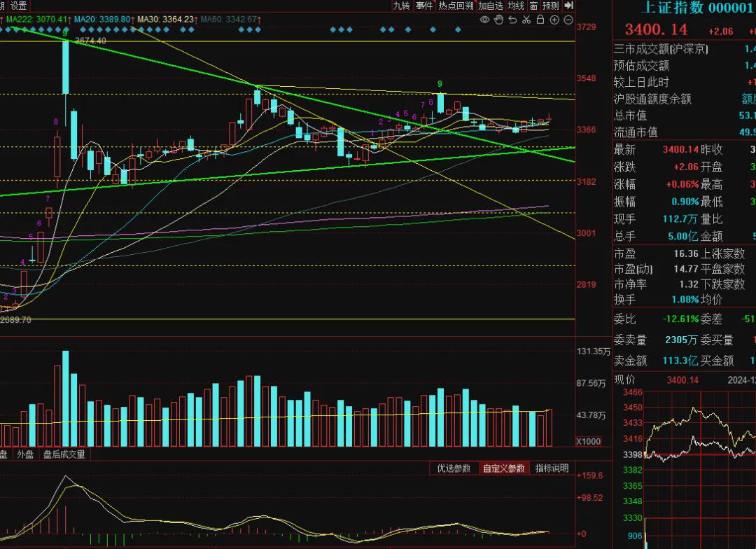Click the MA222: 3070.41 label
The width and height of the screenshot is (756, 549).
(36, 20)
